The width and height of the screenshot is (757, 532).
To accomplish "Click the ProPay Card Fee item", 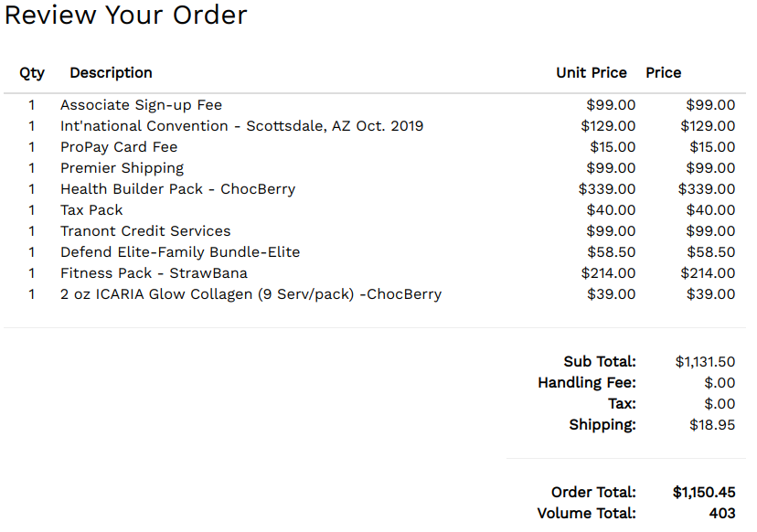I will click(x=119, y=147).
